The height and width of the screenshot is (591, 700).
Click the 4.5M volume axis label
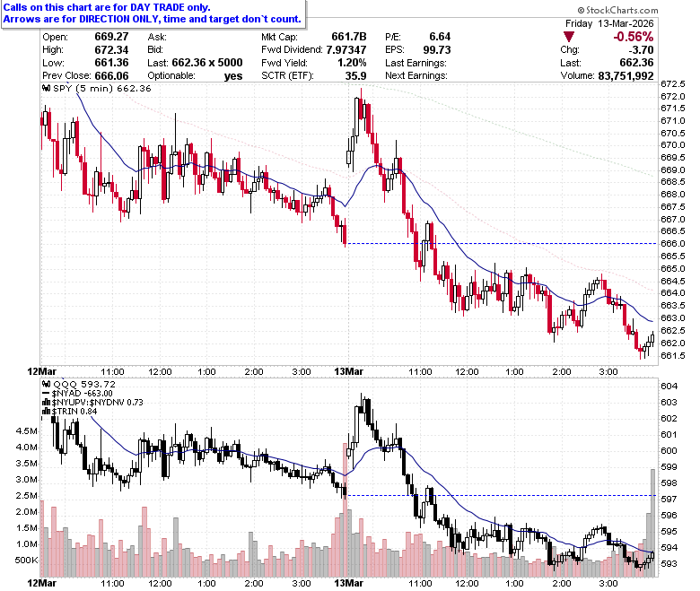click(26, 430)
